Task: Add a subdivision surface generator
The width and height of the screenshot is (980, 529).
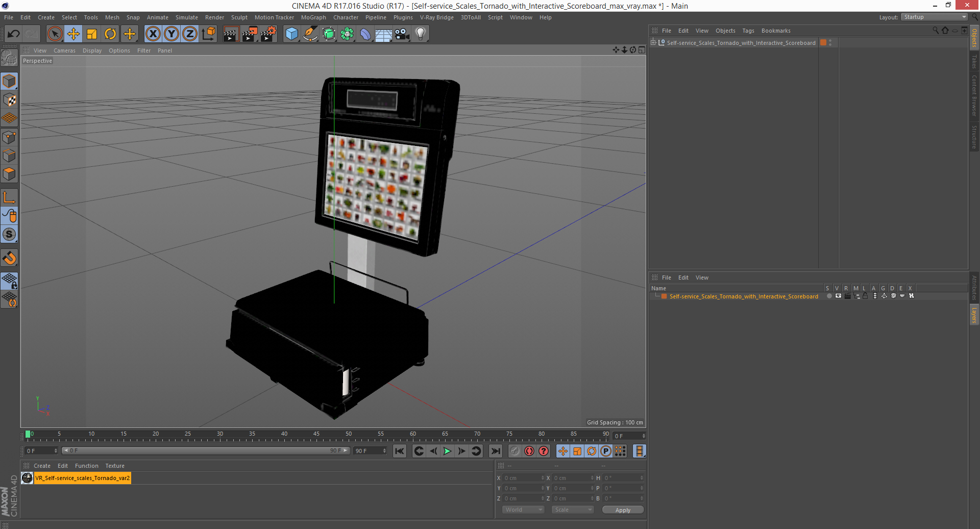Action: click(329, 34)
